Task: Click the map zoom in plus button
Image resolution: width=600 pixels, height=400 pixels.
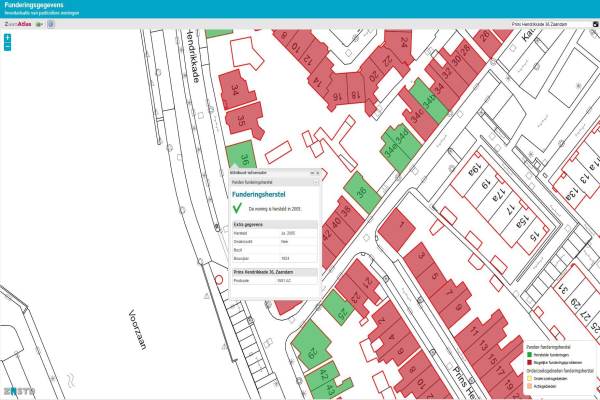Action: point(7,37)
